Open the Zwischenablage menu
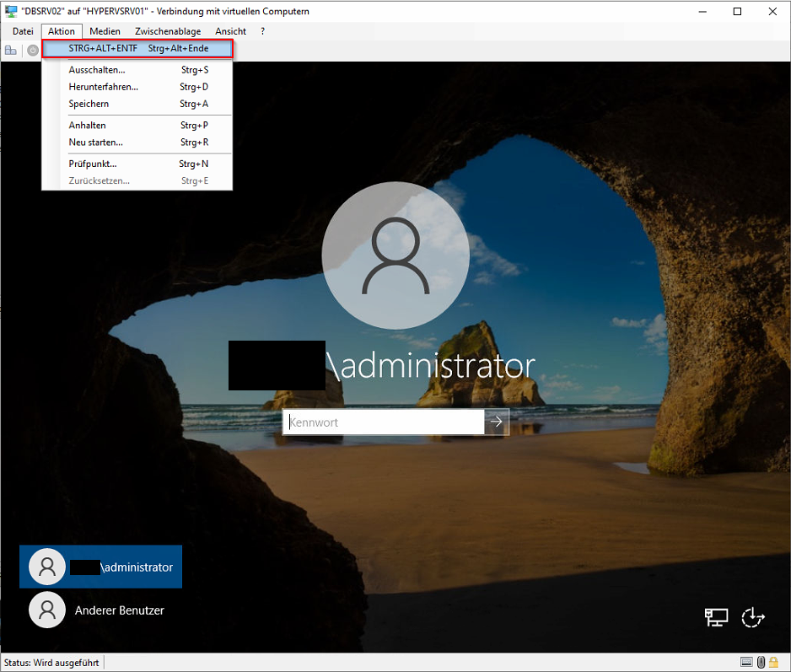791x672 pixels. tap(168, 31)
